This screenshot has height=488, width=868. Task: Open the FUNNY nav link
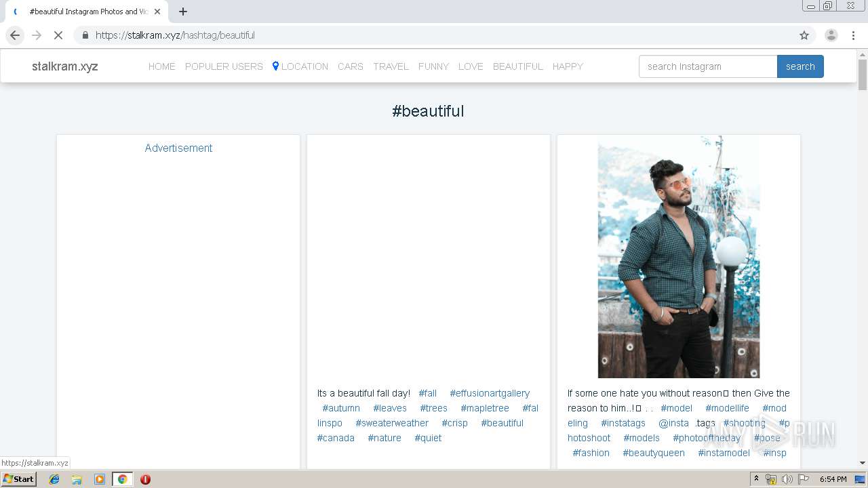coord(433,66)
